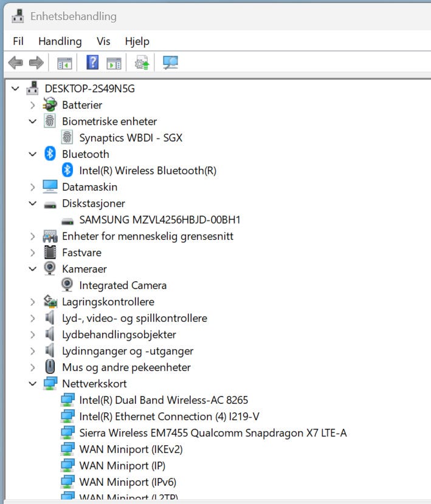This screenshot has height=504, width=431.
Task: Collapse the Biometriske enheter category
Action: [32, 121]
